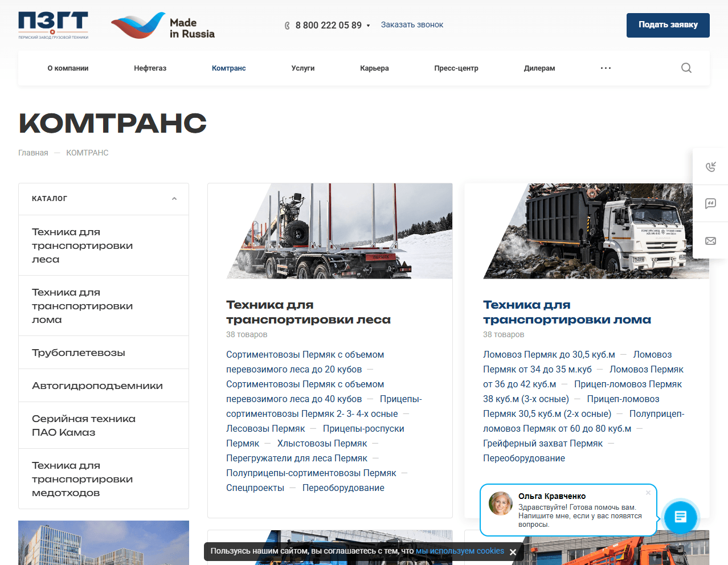Collapse the КАТАЛОГ sidebar section
This screenshot has width=728, height=565.
click(174, 199)
